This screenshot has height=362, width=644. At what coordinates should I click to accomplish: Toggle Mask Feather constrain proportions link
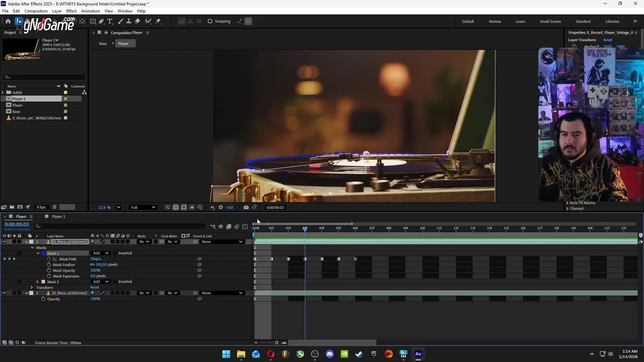(92, 264)
